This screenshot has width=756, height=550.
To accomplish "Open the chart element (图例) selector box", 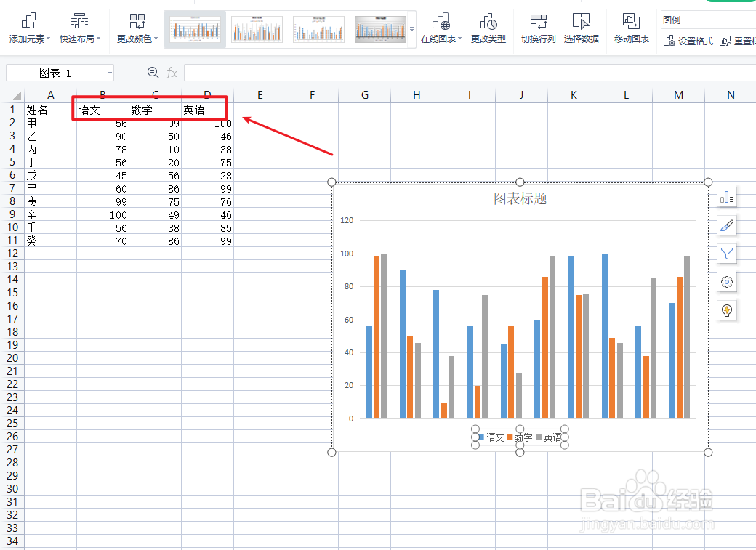I will (708, 20).
